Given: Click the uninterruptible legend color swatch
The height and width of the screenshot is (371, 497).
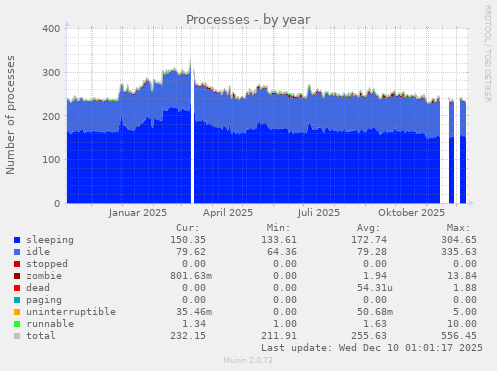Looking at the screenshot, I should coord(17,312).
